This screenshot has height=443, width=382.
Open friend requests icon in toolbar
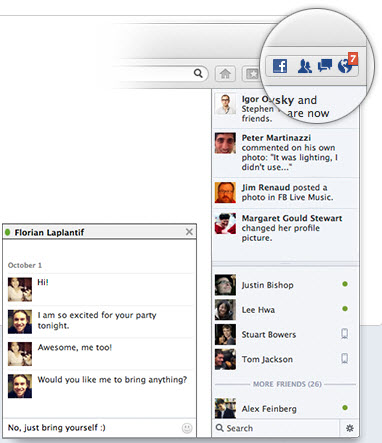point(304,66)
